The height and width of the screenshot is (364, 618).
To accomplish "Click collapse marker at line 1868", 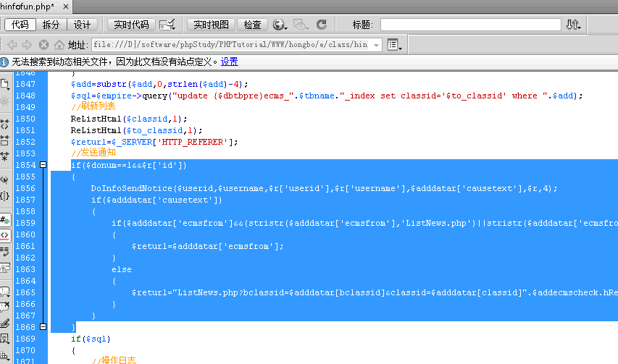I will tap(43, 327).
